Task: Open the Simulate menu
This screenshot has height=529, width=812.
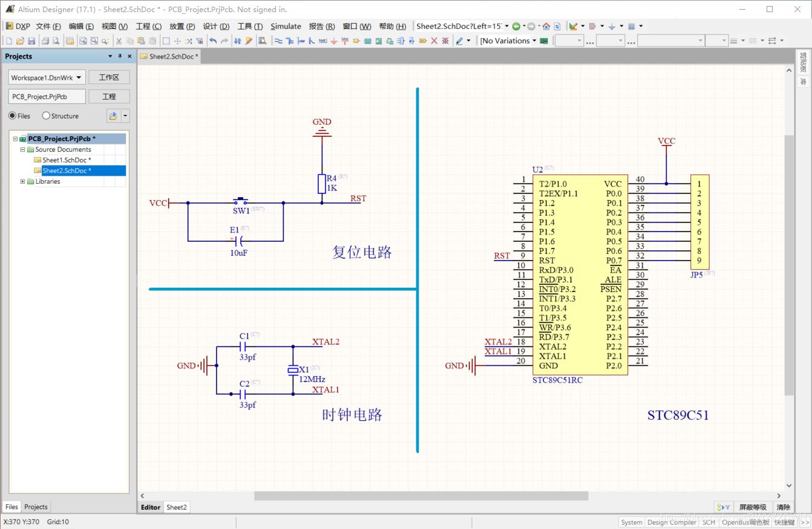Action: pyautogui.click(x=286, y=26)
